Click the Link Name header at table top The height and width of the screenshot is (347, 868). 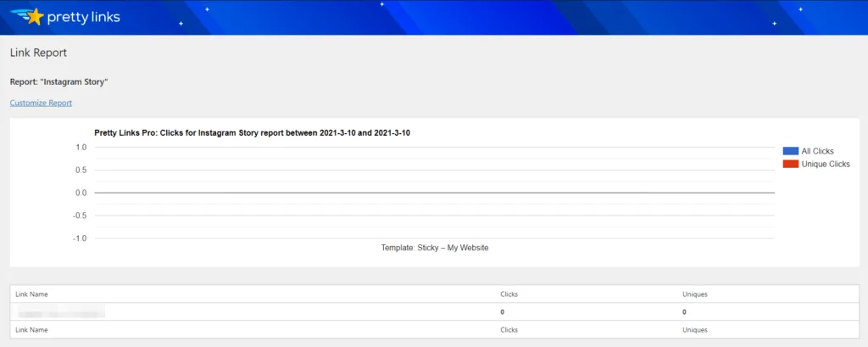(x=31, y=294)
